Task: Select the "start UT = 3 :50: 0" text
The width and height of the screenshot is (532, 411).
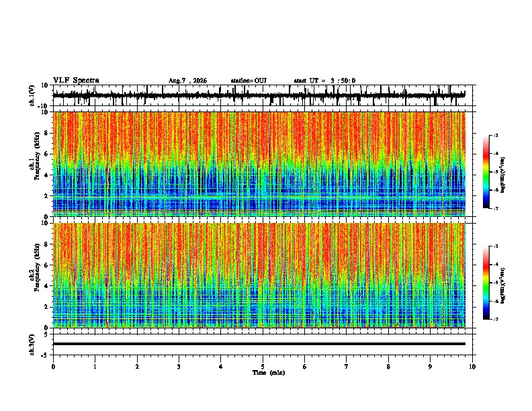Action: coord(324,81)
